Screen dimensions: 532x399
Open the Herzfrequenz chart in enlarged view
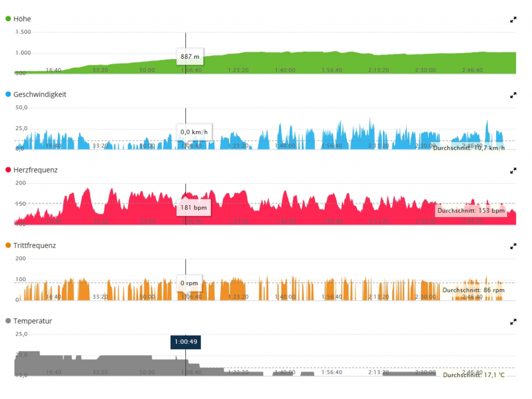click(x=513, y=170)
